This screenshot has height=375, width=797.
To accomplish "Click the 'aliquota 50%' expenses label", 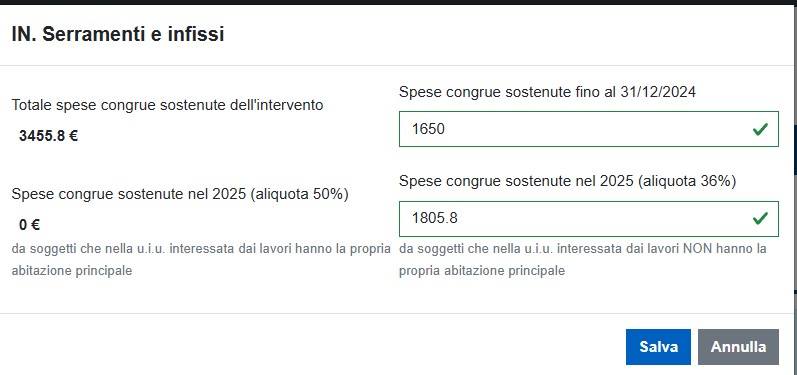I will click(x=180, y=194).
